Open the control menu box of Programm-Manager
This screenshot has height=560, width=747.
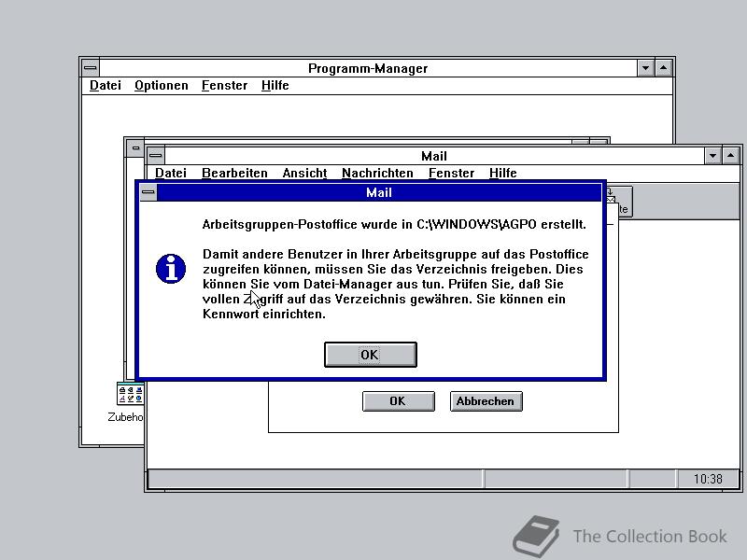(x=91, y=67)
